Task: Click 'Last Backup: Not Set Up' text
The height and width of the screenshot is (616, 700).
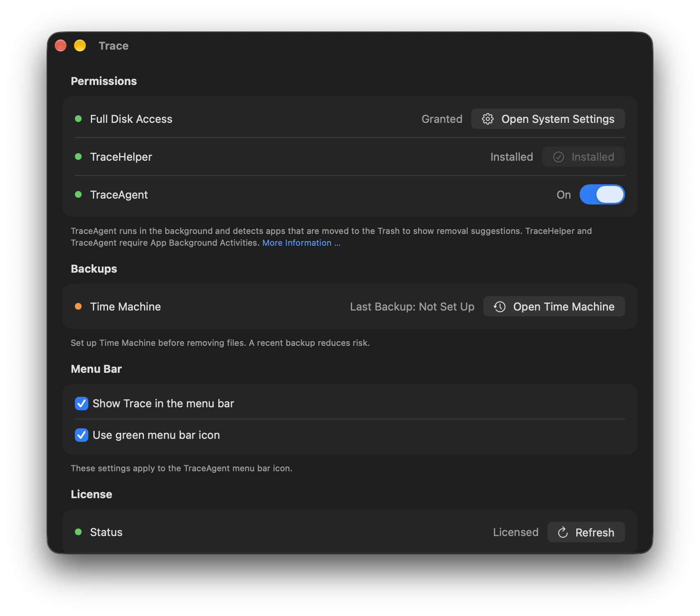Action: tap(412, 307)
